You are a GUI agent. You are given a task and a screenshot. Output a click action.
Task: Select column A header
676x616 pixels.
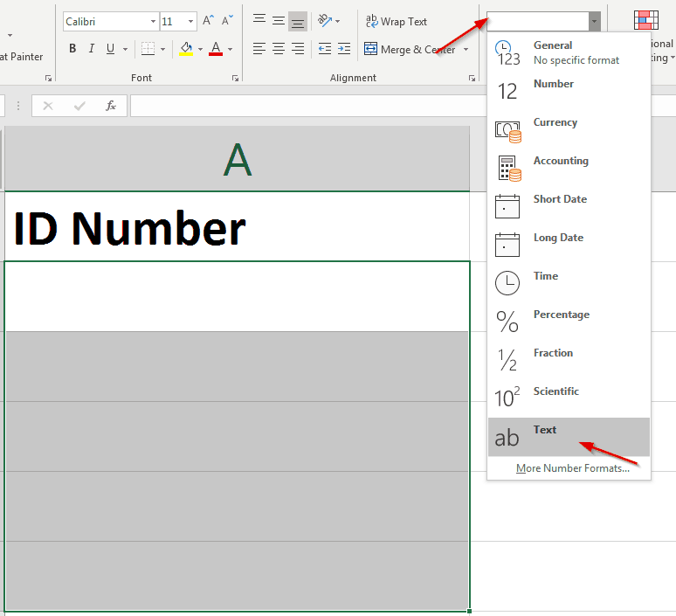coord(237,159)
